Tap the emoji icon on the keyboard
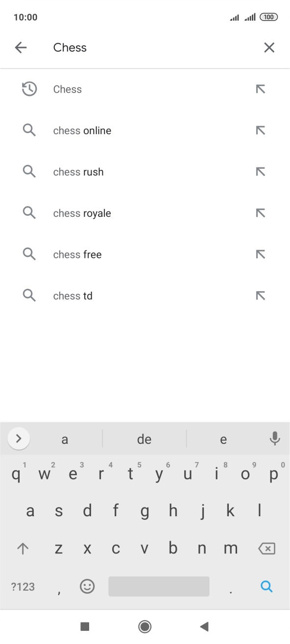 pos(87,586)
